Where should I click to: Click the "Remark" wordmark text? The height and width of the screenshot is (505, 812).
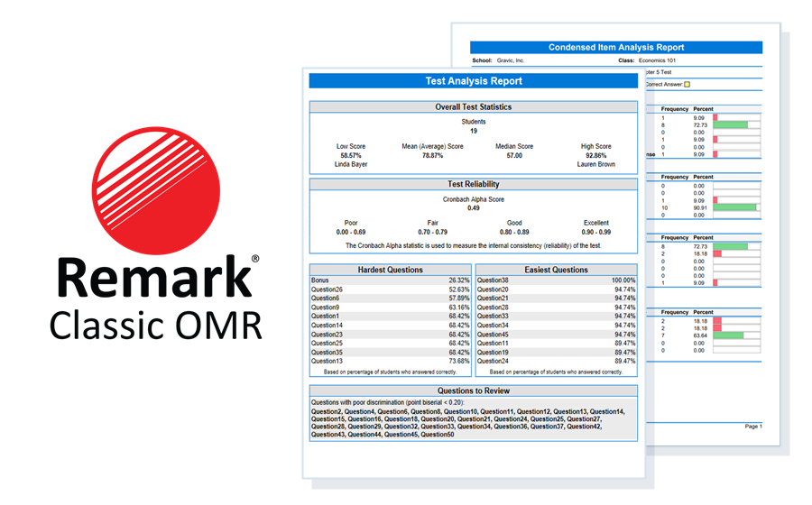tap(154, 278)
